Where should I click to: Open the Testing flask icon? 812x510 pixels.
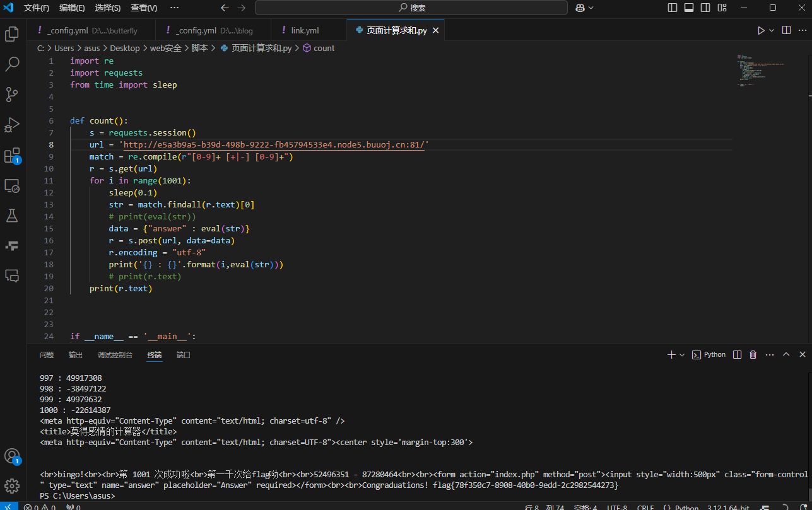[12, 216]
